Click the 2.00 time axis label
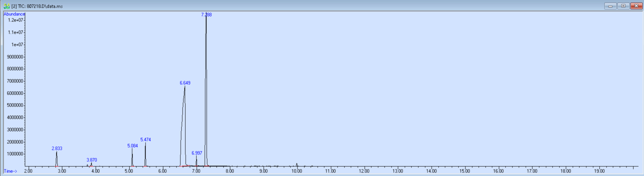This screenshot has width=644, height=176. [x=28, y=171]
